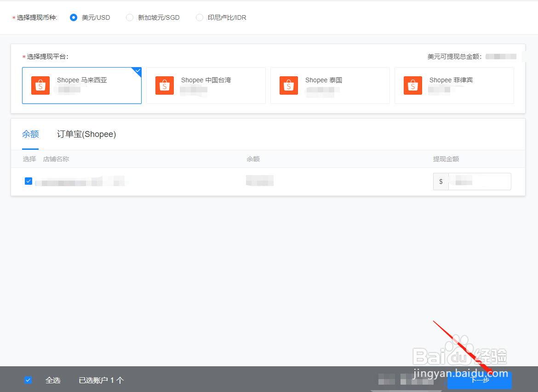Select the 印尼卢比/IDR currency radio button

[200, 17]
